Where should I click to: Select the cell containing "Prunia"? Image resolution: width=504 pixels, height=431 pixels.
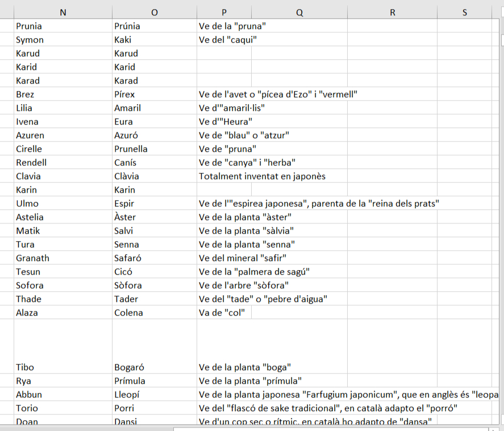point(63,26)
